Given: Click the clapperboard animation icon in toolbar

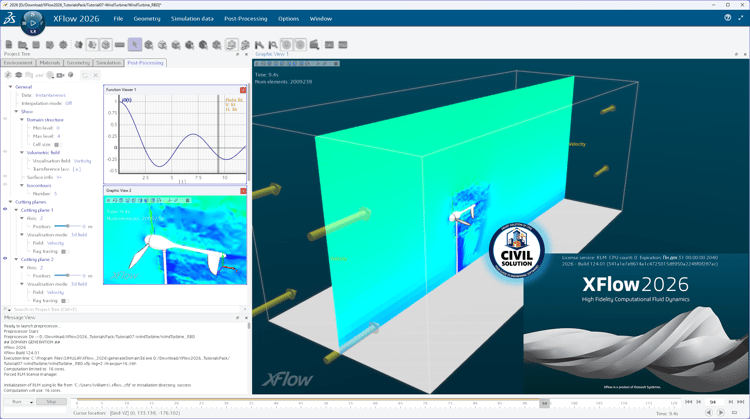Looking at the screenshot, I should point(314,44).
